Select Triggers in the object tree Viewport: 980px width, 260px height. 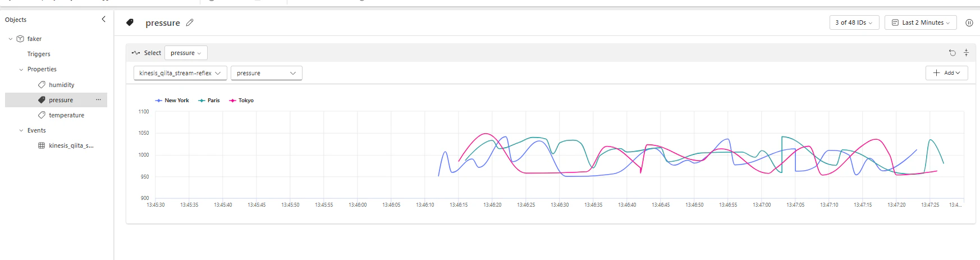coord(39,54)
